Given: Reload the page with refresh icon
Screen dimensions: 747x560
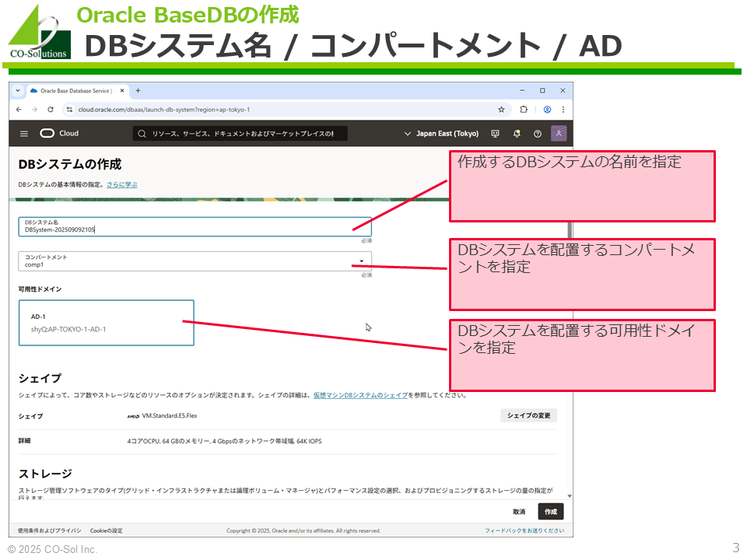Looking at the screenshot, I should (x=51, y=110).
